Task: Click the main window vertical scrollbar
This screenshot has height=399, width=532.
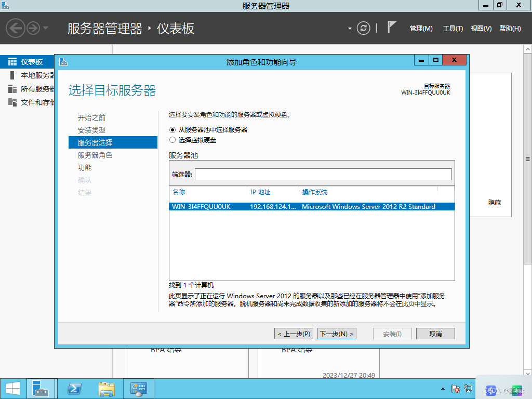Action: point(528,159)
